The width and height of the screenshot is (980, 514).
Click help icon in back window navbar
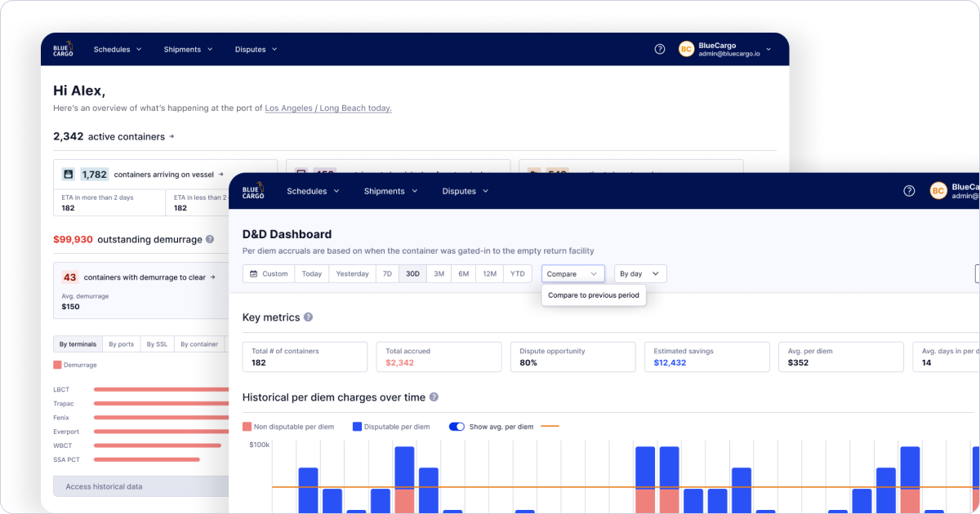click(660, 49)
